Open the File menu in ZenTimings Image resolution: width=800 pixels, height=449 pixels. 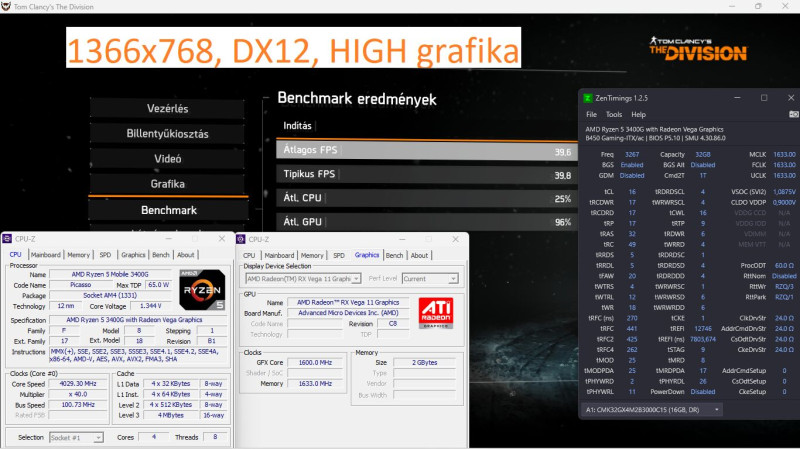591,115
